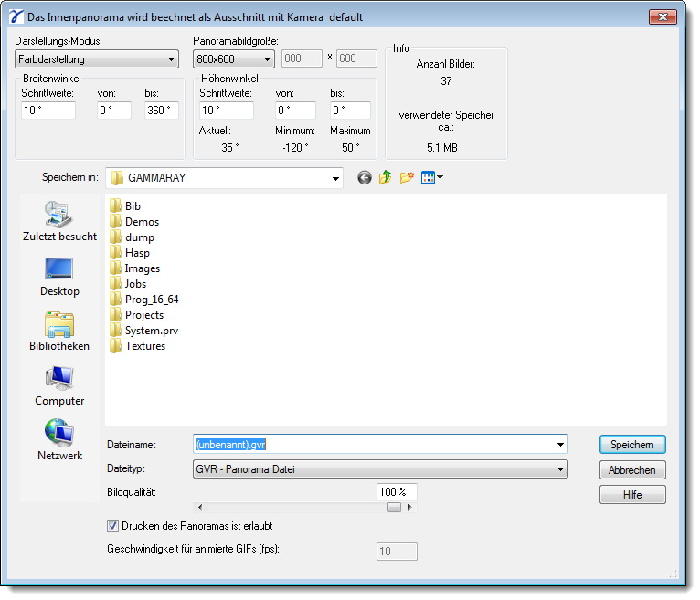Click the Dateiname text field
Viewport: 700px width, 600px height.
(375, 445)
